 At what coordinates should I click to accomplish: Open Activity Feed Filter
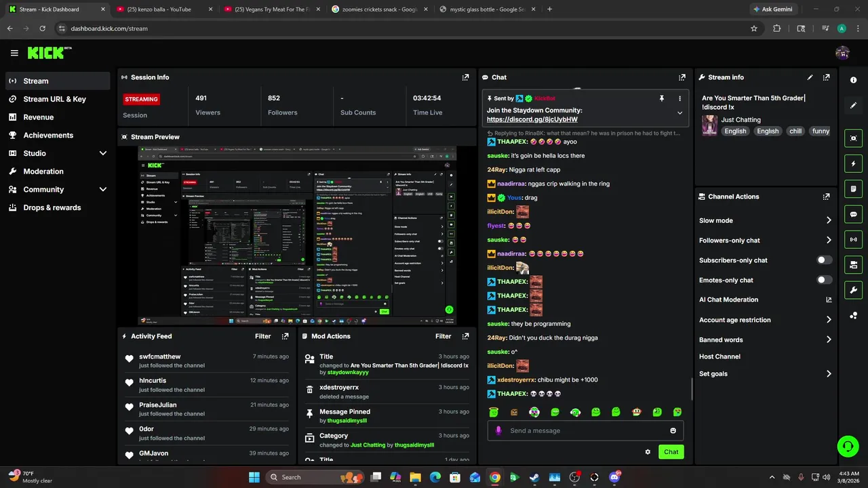(x=263, y=336)
